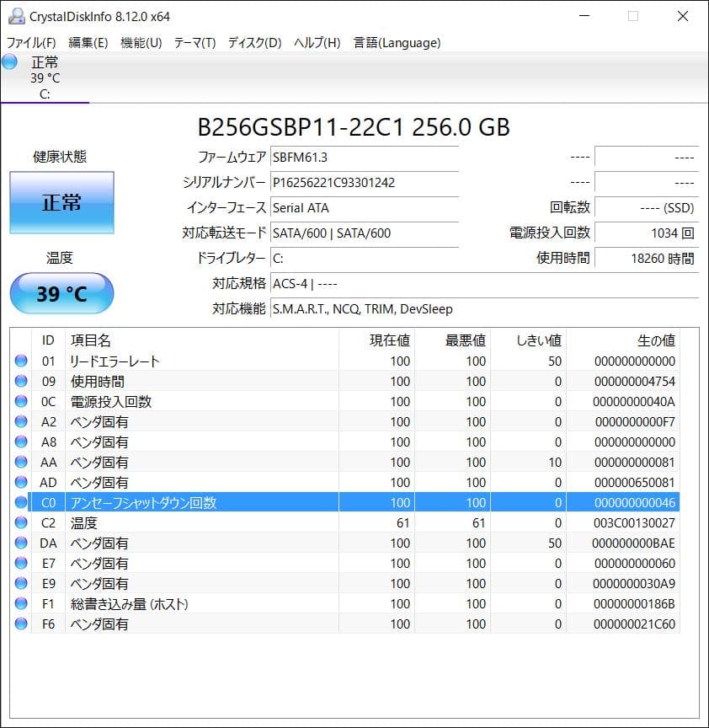
Task: Click the 39 °C temperature button
Action: click(x=61, y=292)
